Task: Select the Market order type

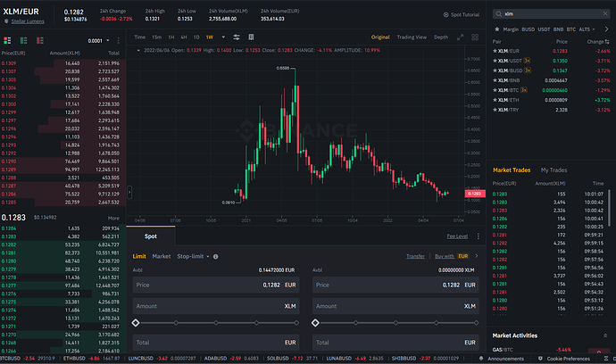Action: click(162, 256)
